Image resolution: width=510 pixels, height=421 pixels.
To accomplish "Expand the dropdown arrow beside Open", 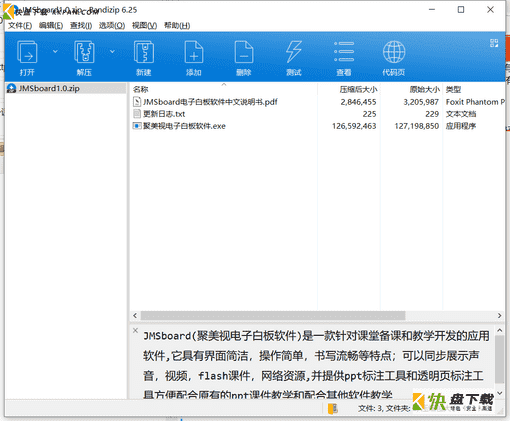I will [x=55, y=52].
